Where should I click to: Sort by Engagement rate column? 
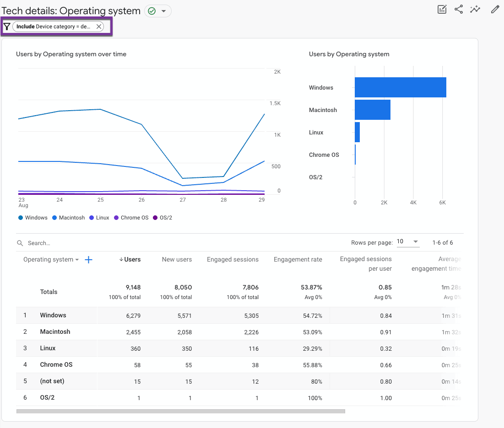298,259
